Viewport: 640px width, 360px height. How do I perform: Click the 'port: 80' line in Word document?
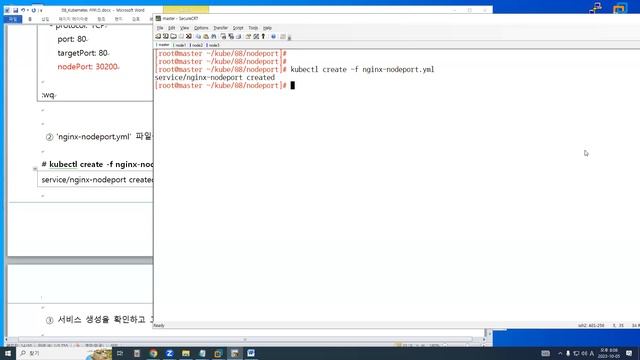pyautogui.click(x=72, y=39)
